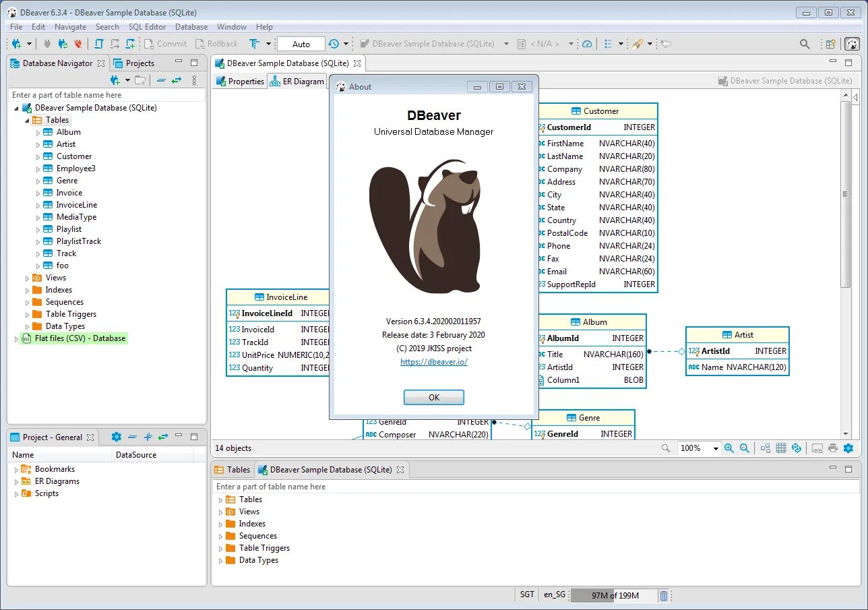
Task: Open the N/A schema selector dropdown
Action: coord(571,44)
